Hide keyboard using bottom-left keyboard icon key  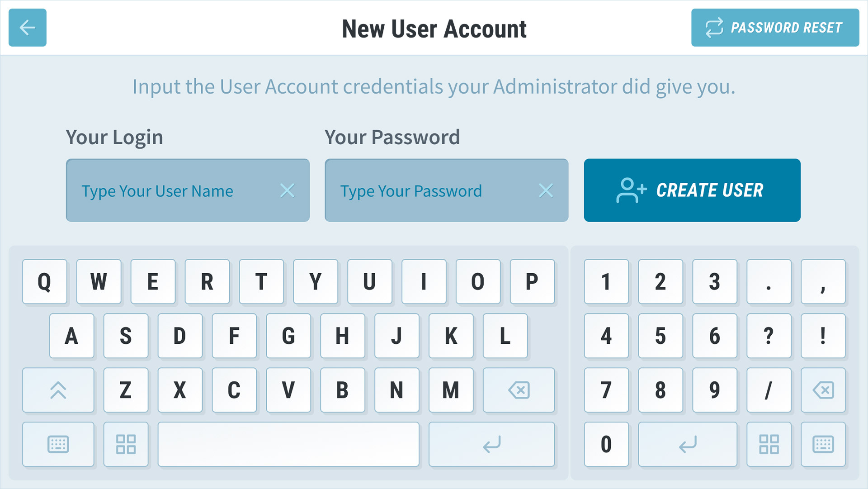coord(58,444)
